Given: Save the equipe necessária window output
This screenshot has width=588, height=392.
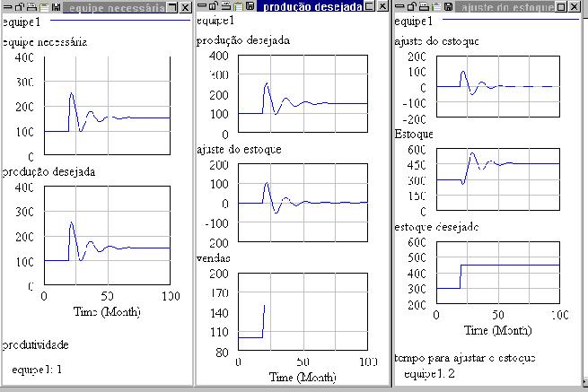Looking at the screenshot, I should (54, 7).
